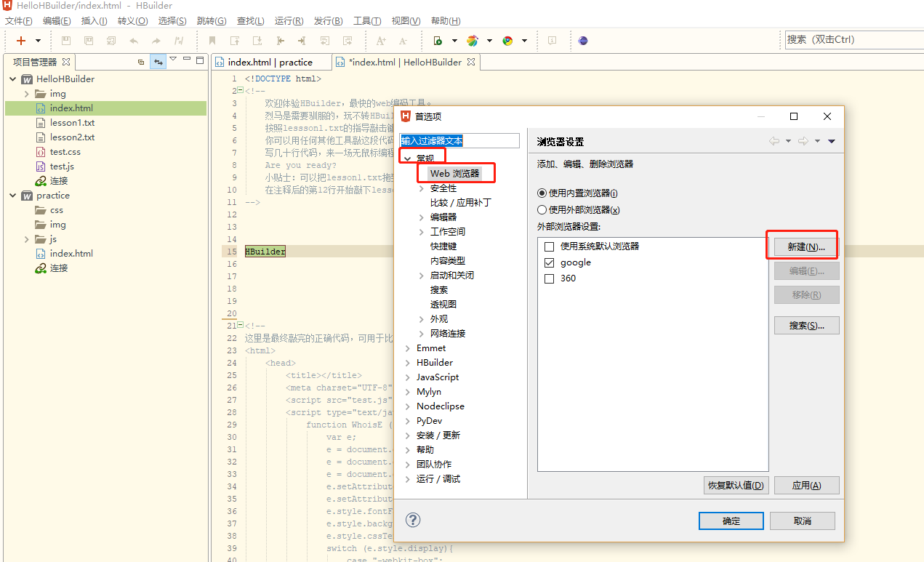Click the Undo arrow toolbar icon
The width and height of the screenshot is (924, 562).
pos(134,41)
